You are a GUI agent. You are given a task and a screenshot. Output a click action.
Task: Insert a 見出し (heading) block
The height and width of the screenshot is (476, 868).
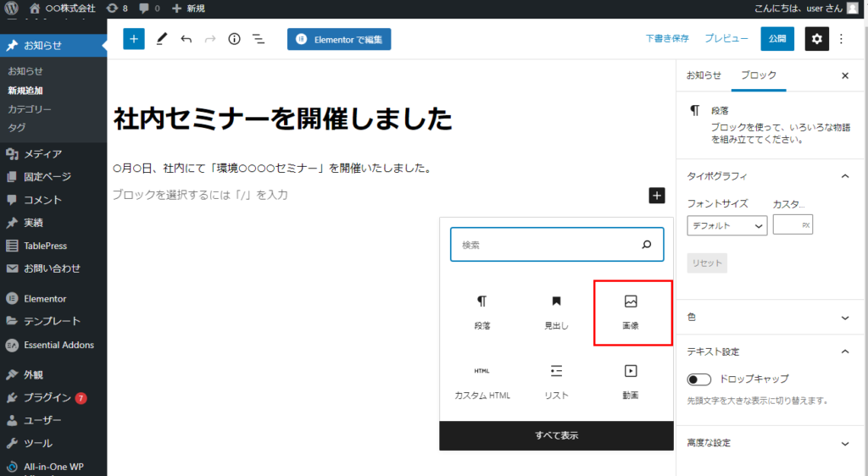click(556, 312)
